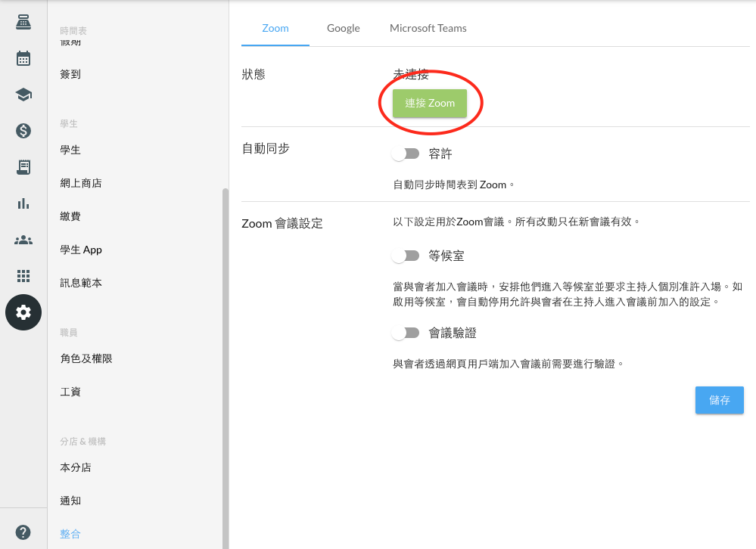Click the 自動同步時間表到 Zoom description
This screenshot has width=756, height=549.
[454, 185]
